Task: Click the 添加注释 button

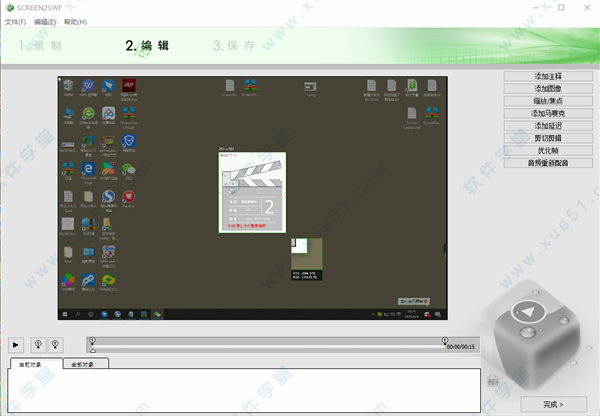Action: click(547, 76)
